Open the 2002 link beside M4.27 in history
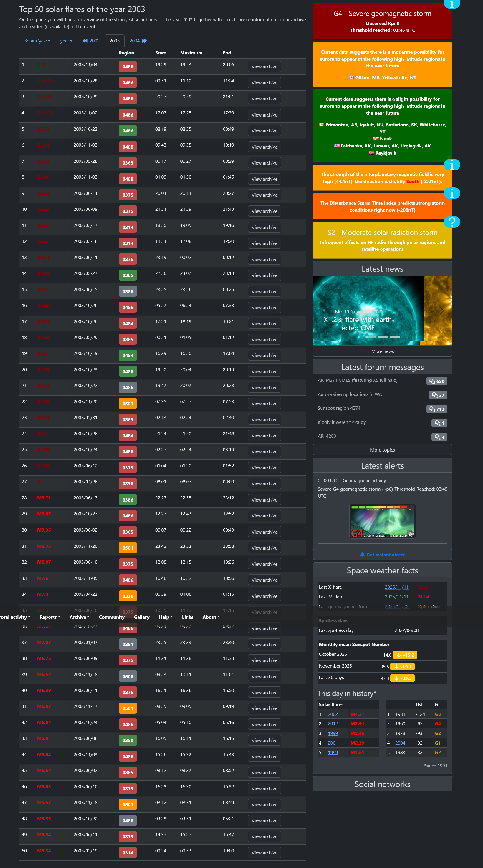Screen dimensions: 483x868 pyautogui.click(x=333, y=714)
